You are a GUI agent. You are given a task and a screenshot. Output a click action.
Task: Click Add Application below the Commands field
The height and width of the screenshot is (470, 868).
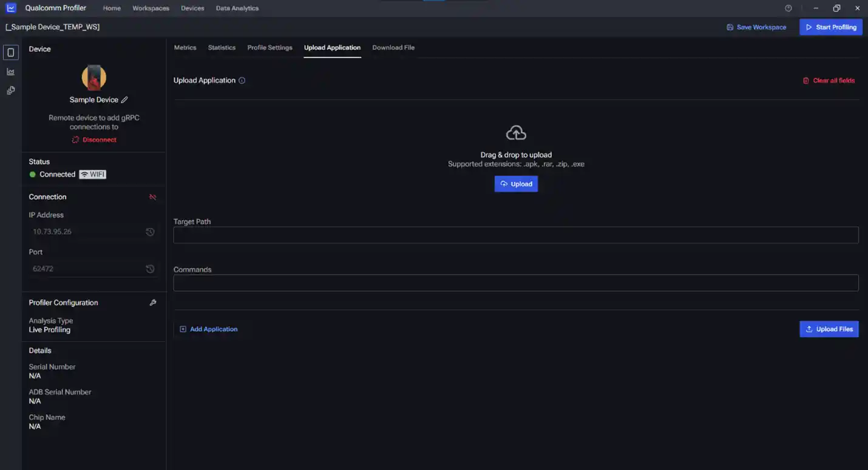tap(209, 329)
